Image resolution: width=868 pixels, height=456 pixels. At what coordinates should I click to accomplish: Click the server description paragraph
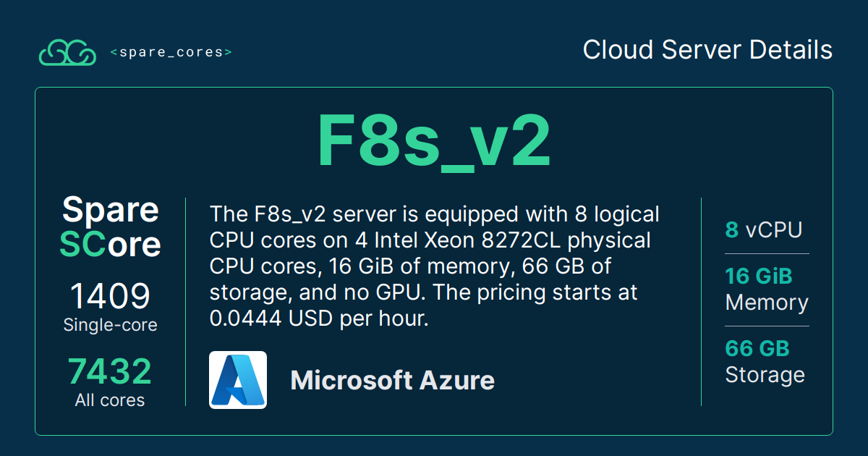click(x=434, y=266)
